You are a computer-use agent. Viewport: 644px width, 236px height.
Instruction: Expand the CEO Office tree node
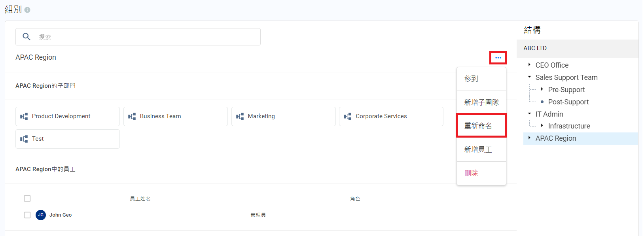529,64
